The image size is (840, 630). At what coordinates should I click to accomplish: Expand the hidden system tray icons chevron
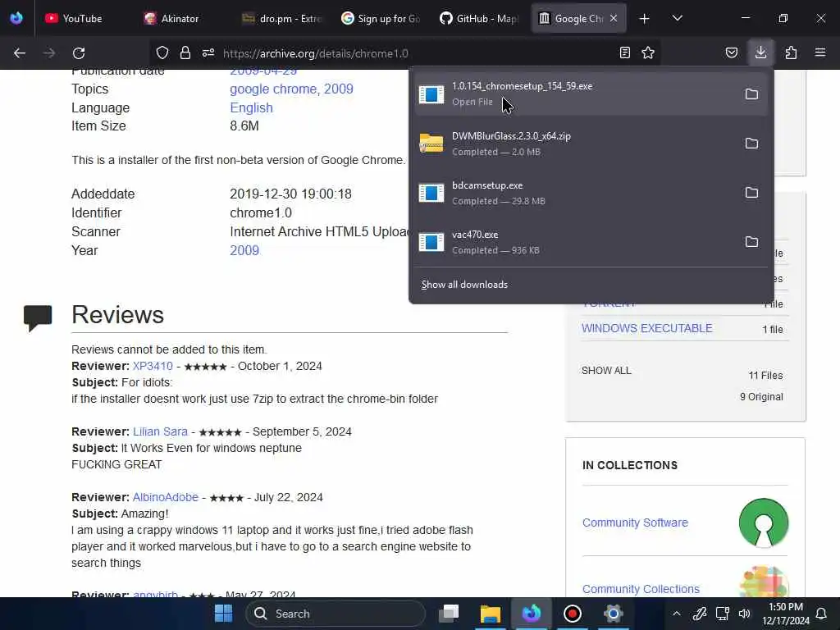677,614
